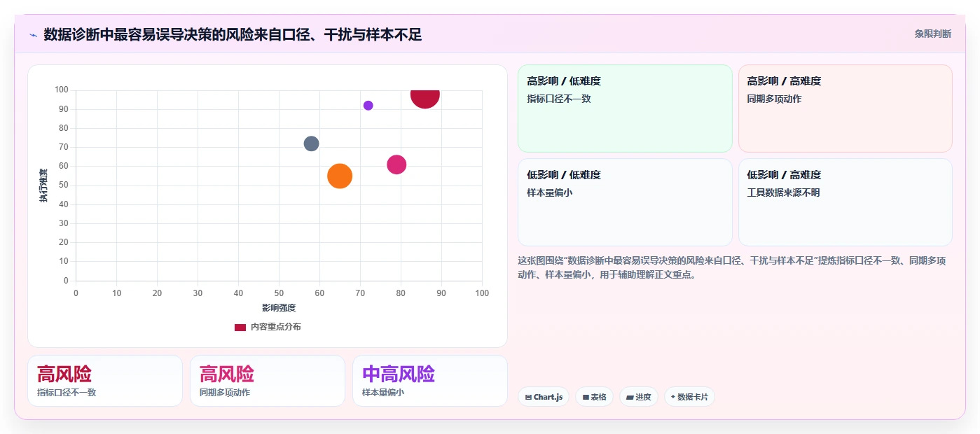
Task: Open the 低影响 / 高难度 quadrant card
Action: tap(846, 202)
